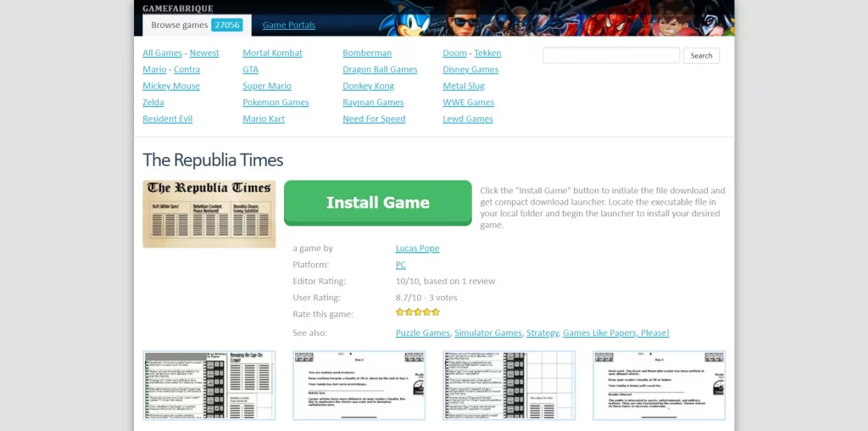Open Need For Speed link
This screenshot has width=868, height=431.
click(x=374, y=119)
